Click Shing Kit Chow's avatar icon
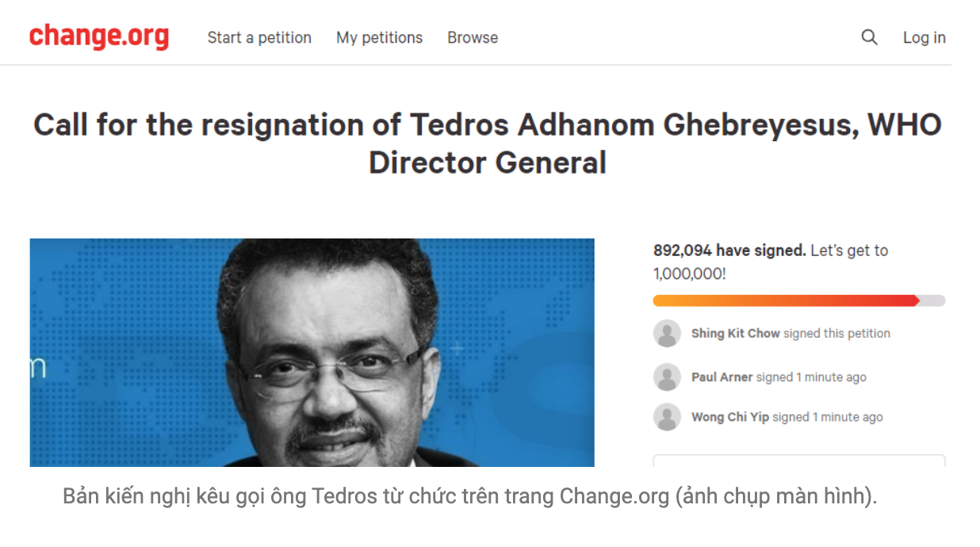 click(x=667, y=334)
